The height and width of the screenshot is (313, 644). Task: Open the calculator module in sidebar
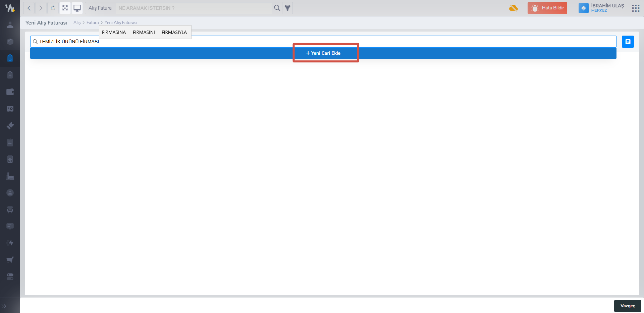click(x=10, y=159)
